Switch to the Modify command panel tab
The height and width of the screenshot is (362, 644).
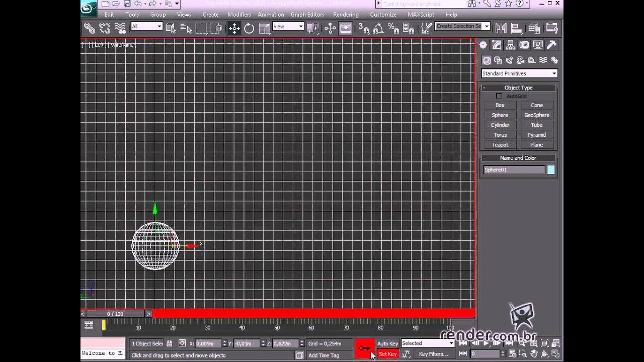pos(497,45)
